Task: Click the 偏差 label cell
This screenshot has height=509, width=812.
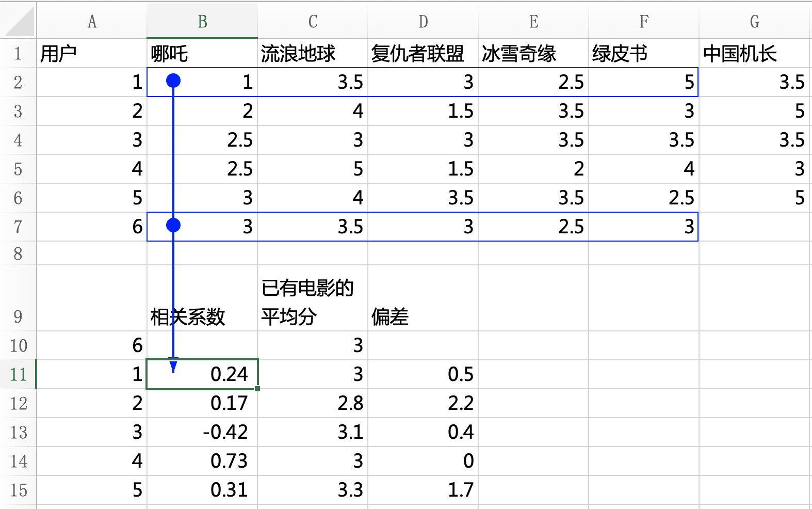Action: coord(423,298)
